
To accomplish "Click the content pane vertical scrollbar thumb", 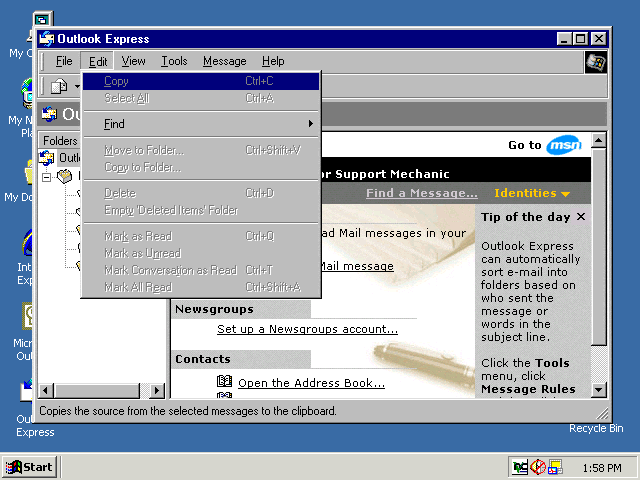I will point(598,247).
